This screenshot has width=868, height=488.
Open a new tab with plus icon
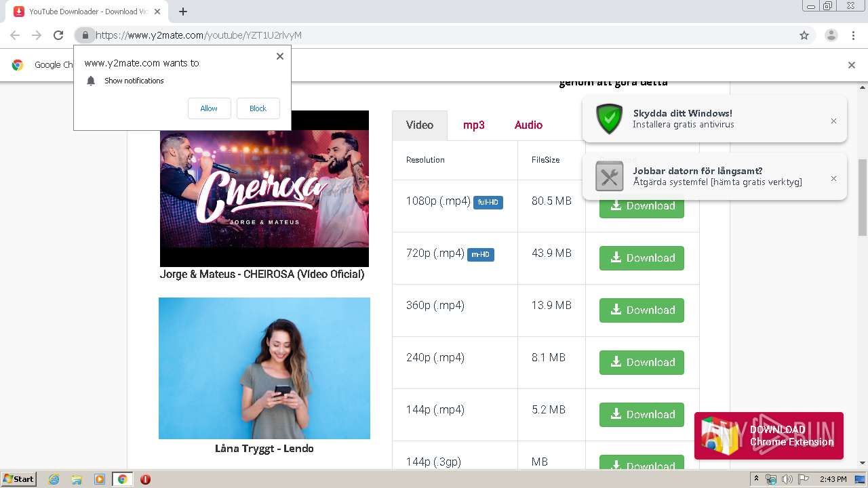(183, 12)
